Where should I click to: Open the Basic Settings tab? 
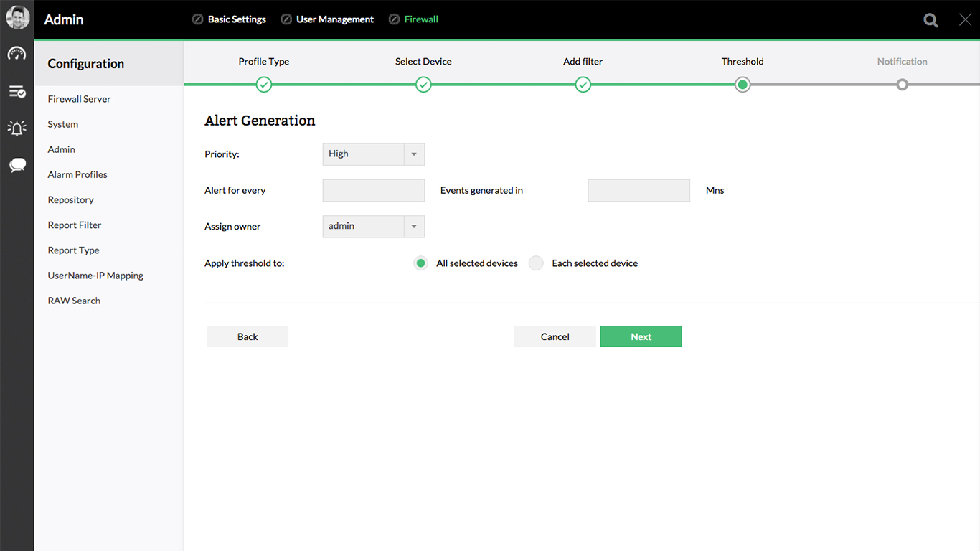click(x=236, y=19)
